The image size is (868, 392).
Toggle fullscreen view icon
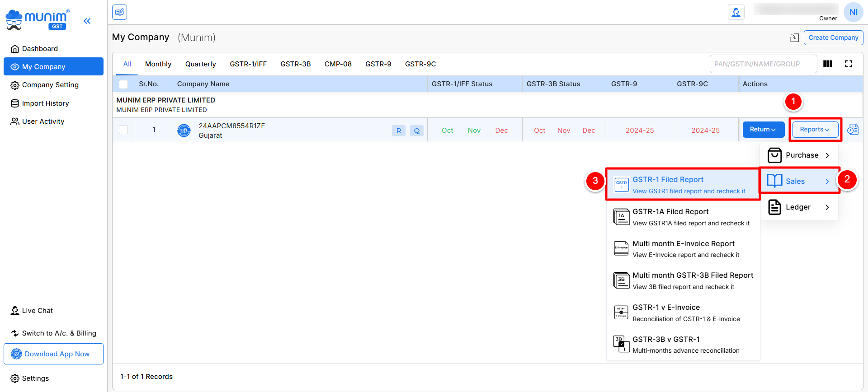848,64
